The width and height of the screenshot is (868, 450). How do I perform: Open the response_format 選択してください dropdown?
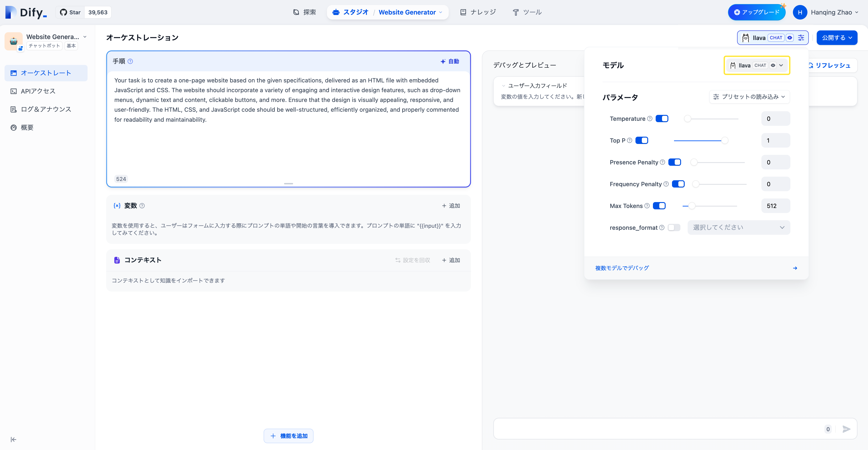tap(739, 228)
